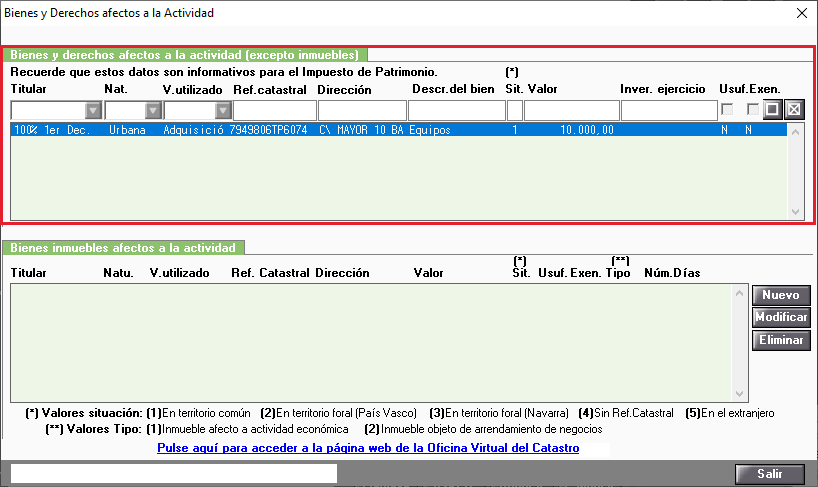
Task: Click the 'Bienes y derechos afectos (excepto inmuebles)' header
Action: 185,55
